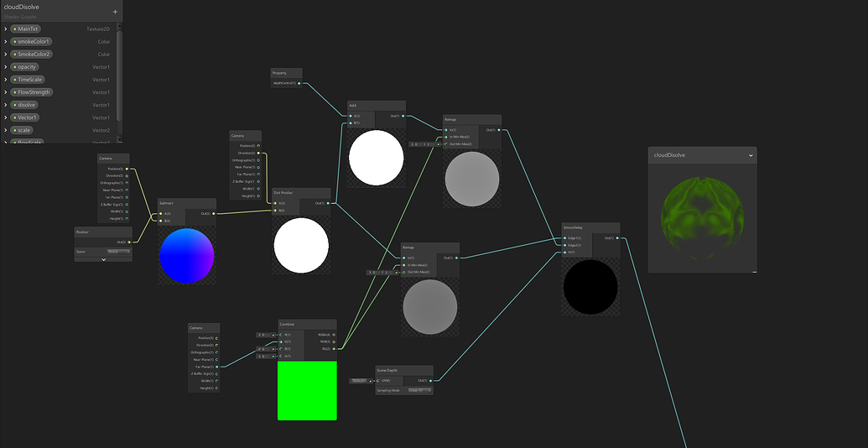The image size is (868, 448).
Task: Click the green sphere in cloudDisolve preview
Action: coord(702,212)
